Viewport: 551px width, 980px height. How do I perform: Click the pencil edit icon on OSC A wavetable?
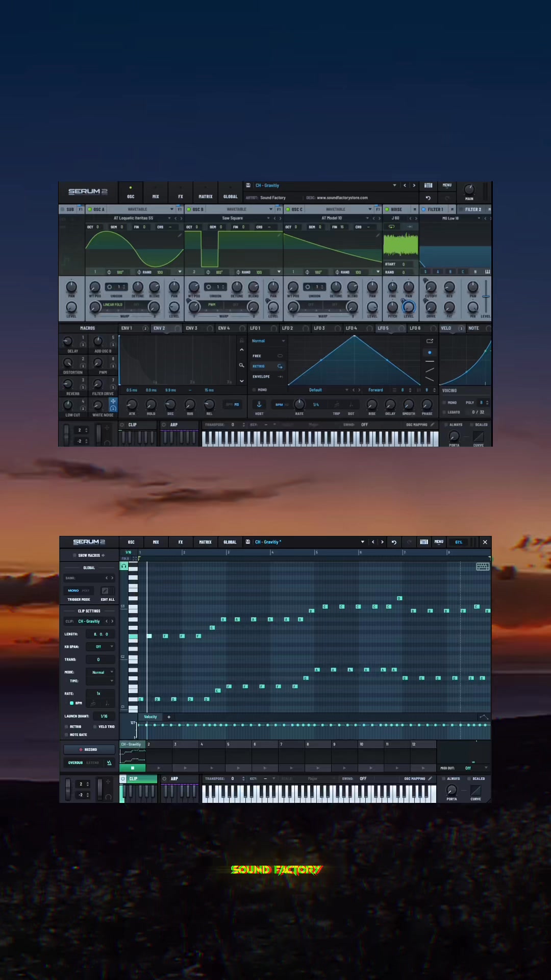tap(179, 235)
